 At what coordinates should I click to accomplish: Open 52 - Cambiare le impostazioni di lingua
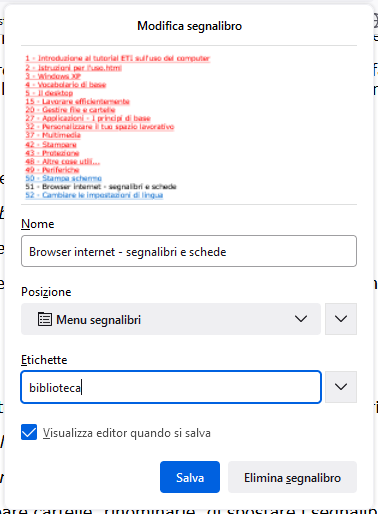click(94, 195)
